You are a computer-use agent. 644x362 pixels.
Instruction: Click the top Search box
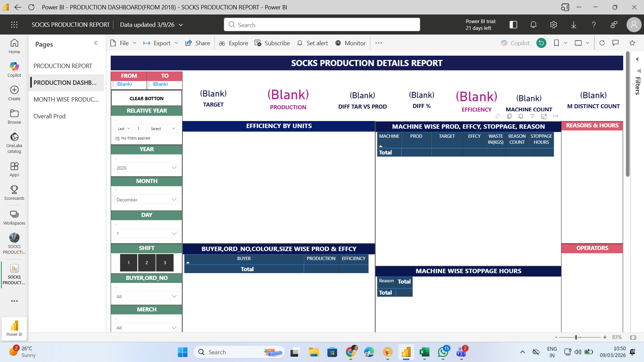(x=322, y=25)
